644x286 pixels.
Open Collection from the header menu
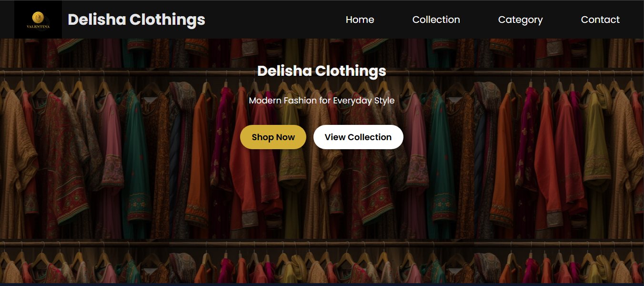click(436, 20)
